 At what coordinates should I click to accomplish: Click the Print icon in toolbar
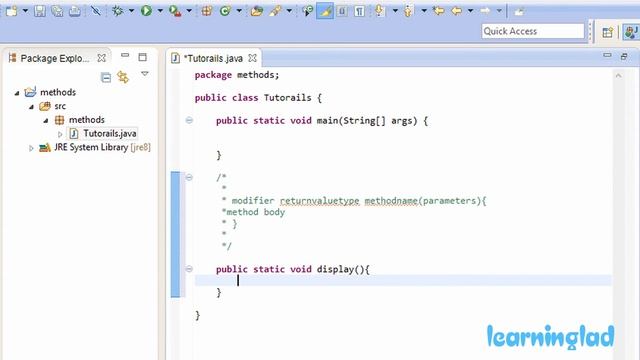tap(75, 11)
